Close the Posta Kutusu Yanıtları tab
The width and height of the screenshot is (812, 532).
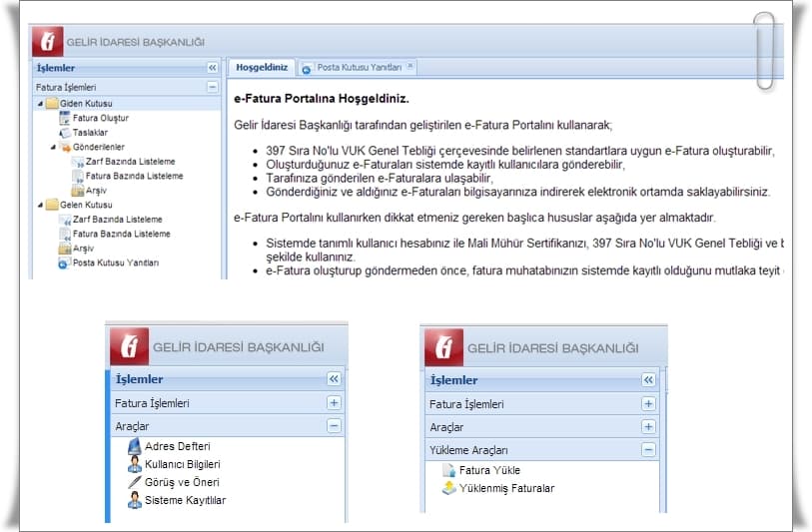pos(410,66)
